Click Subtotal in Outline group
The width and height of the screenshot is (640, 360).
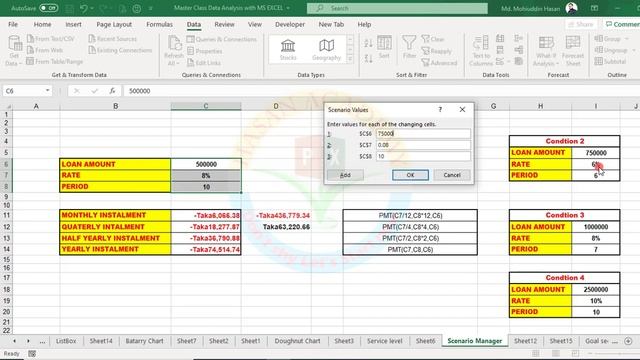(611, 62)
